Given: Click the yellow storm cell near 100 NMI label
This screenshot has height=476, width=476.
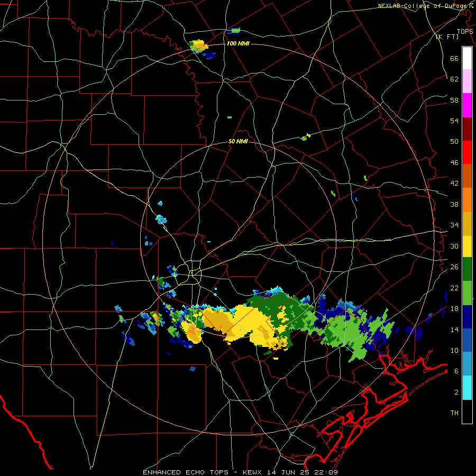Looking at the screenshot, I should pyautogui.click(x=200, y=45).
